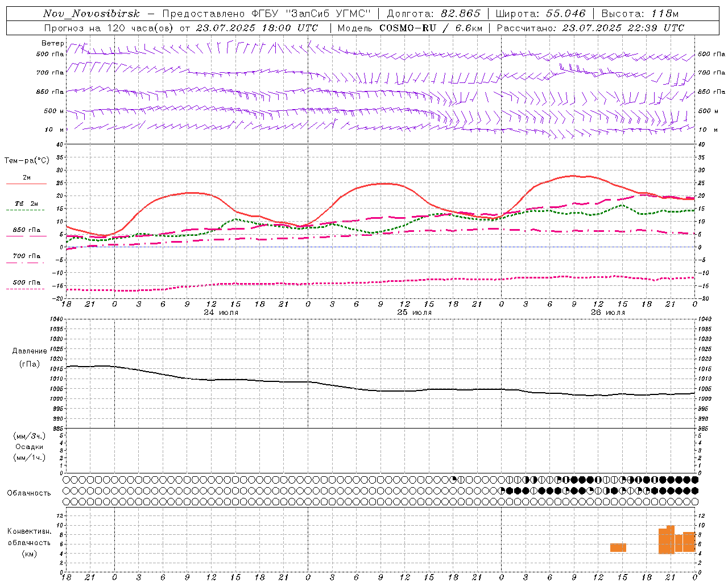The height and width of the screenshot is (582, 728).
Task: Select the 'Высота: 118м' elevation text
Action: (640, 14)
